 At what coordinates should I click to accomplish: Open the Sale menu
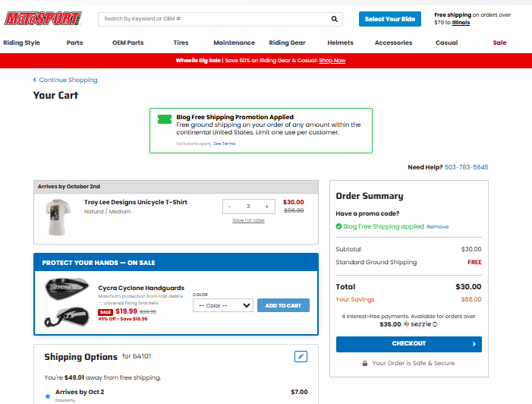point(499,43)
